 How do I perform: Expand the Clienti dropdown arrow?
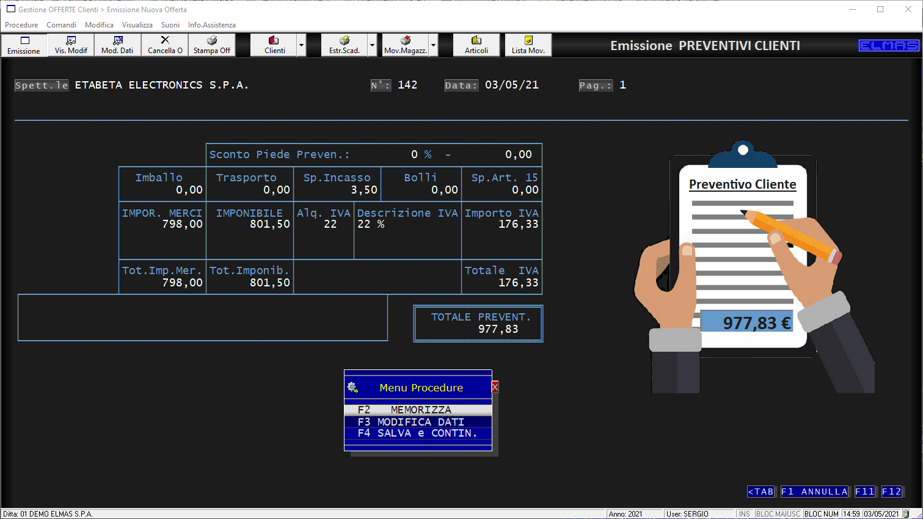(301, 45)
